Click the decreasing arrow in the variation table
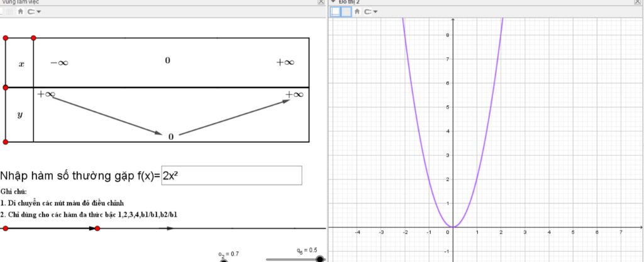The image size is (644, 262). (107, 116)
